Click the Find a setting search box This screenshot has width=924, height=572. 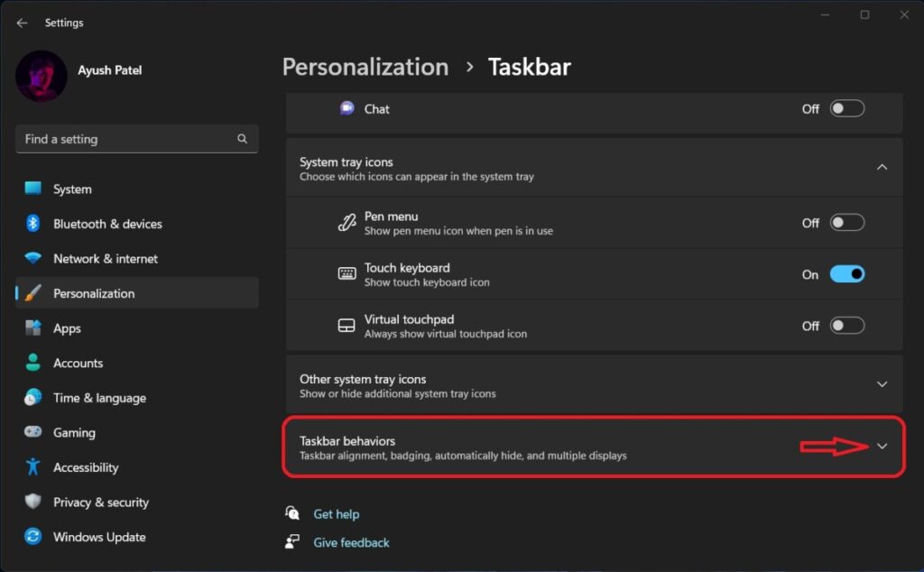pos(137,139)
